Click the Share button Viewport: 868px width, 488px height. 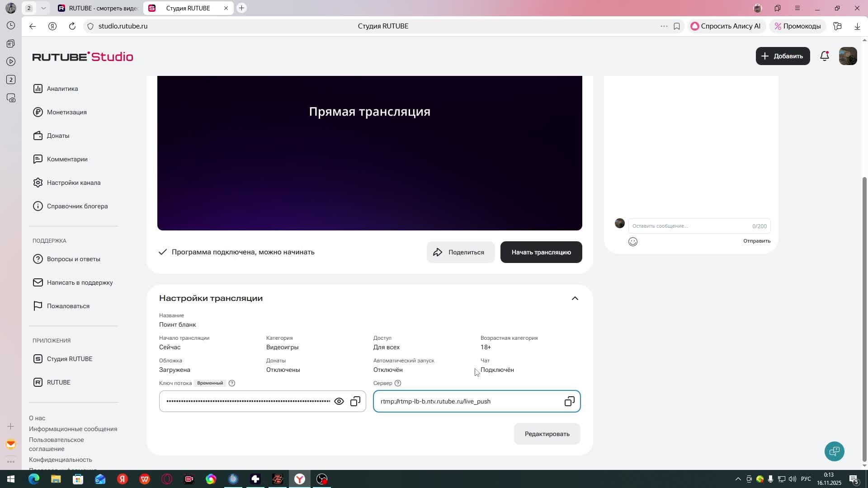pyautogui.click(x=460, y=252)
